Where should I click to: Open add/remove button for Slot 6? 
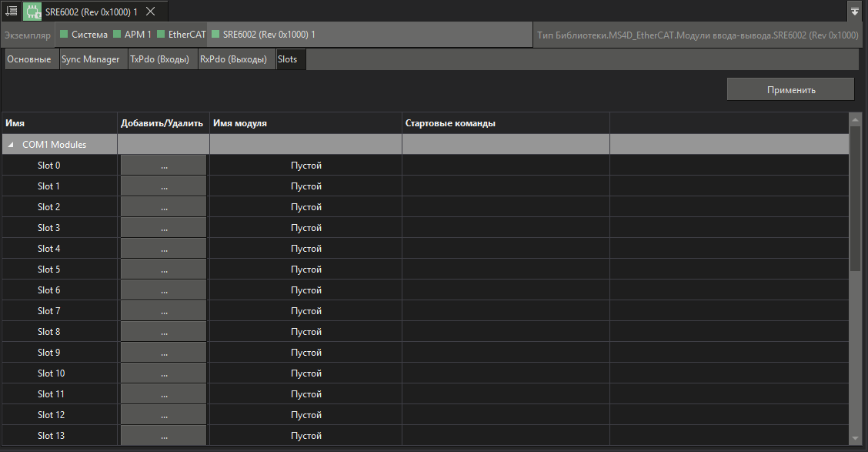(x=164, y=290)
